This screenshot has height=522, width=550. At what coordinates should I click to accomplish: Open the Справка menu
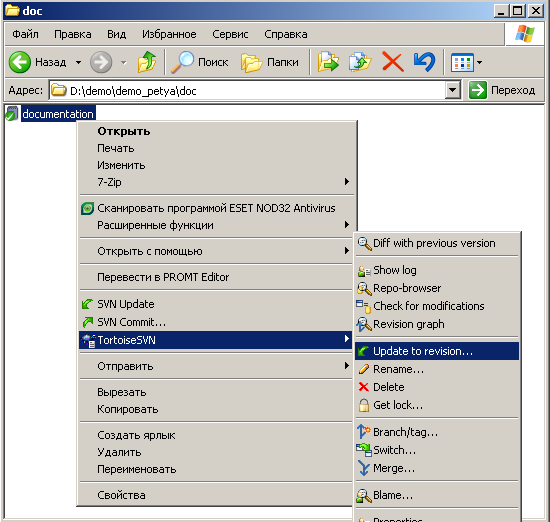point(286,34)
